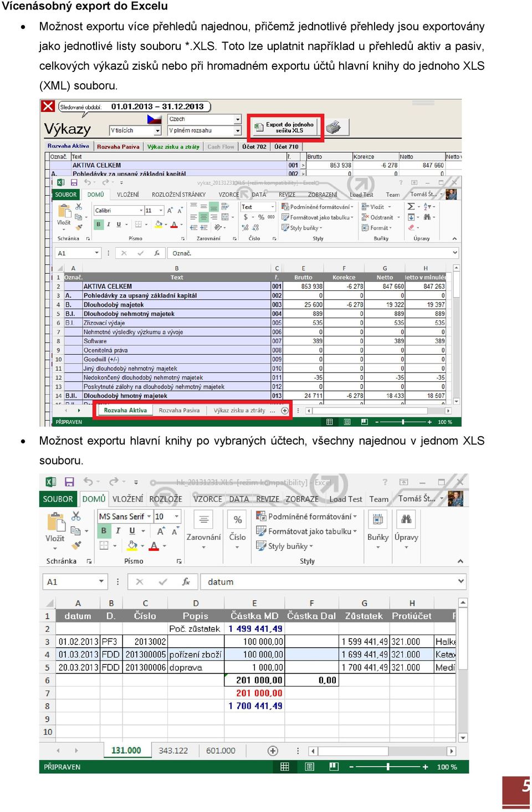Click the Úpravy binoculars icon in lower Excel
Screen dimensions: 532x812
[406, 519]
